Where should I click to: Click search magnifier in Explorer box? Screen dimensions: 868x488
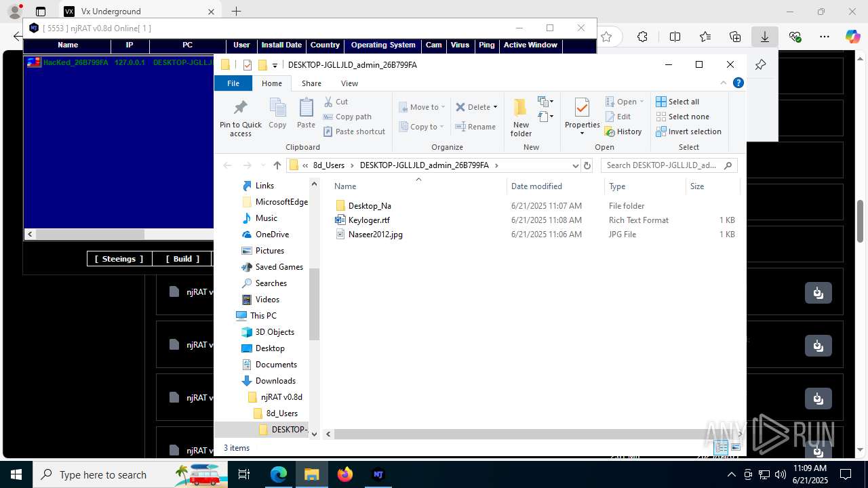[x=728, y=165]
